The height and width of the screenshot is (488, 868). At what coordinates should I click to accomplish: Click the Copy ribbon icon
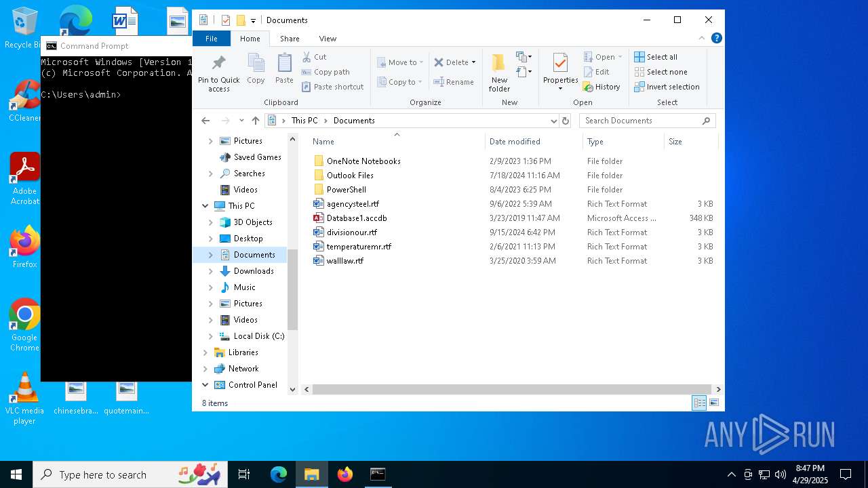(x=256, y=68)
